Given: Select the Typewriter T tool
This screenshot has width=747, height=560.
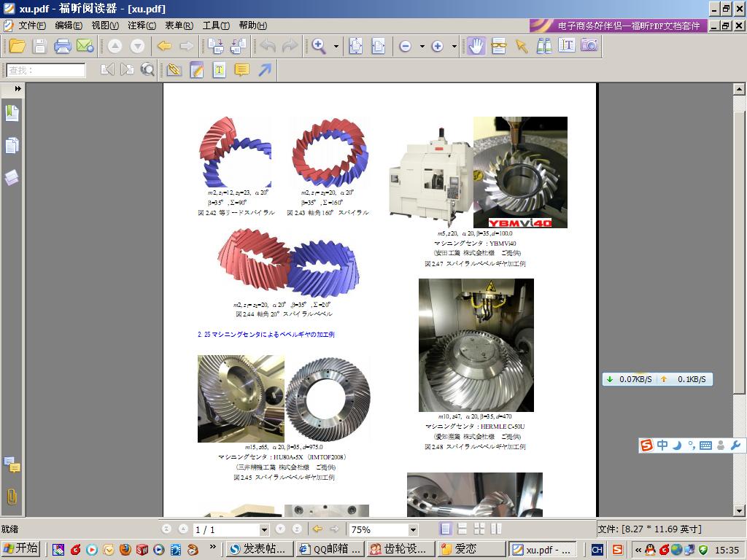Looking at the screenshot, I should click(219, 70).
